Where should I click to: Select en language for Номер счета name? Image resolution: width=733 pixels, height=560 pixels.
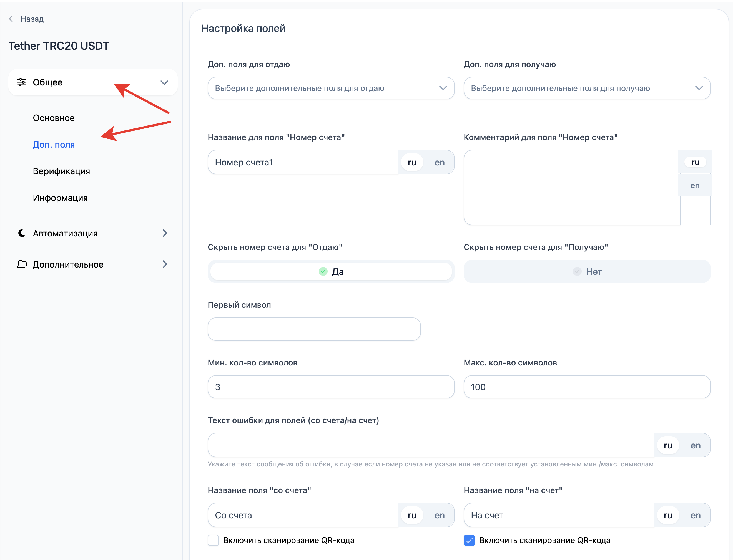click(440, 162)
